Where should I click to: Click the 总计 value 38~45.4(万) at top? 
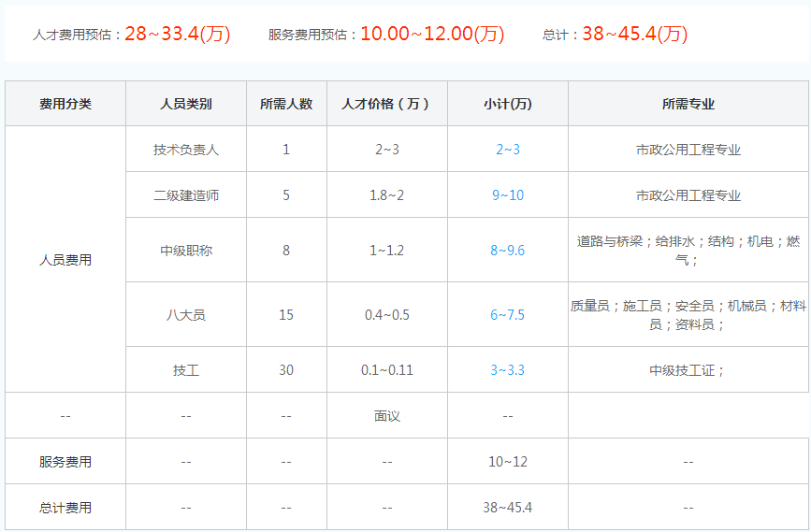click(634, 34)
